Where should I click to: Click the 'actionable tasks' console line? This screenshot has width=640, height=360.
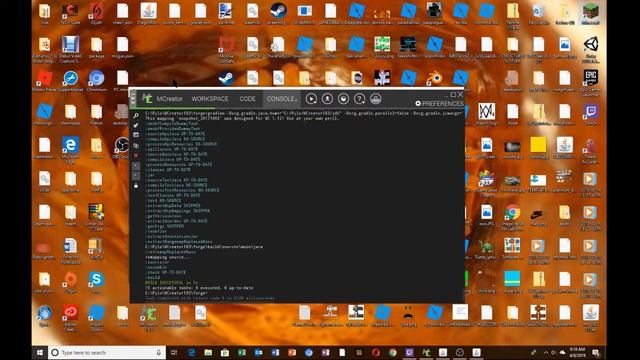[199, 288]
